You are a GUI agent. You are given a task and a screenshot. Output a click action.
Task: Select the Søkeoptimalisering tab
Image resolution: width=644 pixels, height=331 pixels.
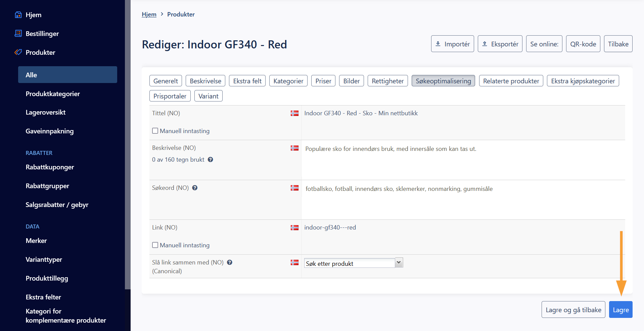click(x=444, y=81)
